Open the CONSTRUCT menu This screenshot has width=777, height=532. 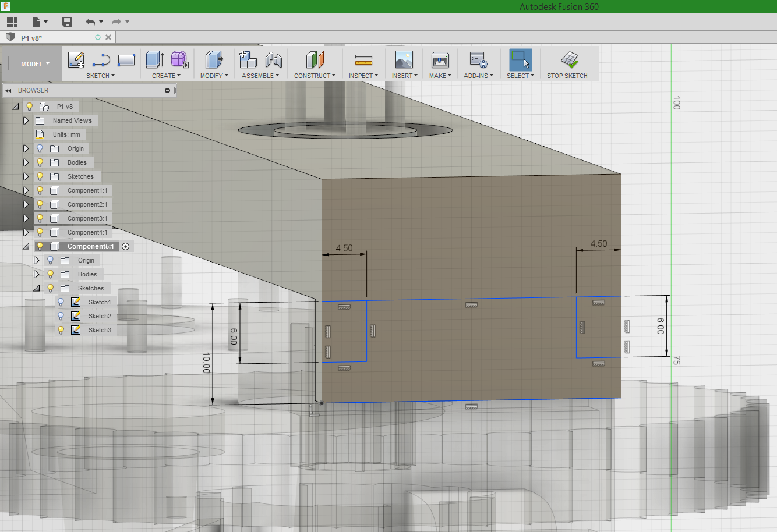point(315,76)
